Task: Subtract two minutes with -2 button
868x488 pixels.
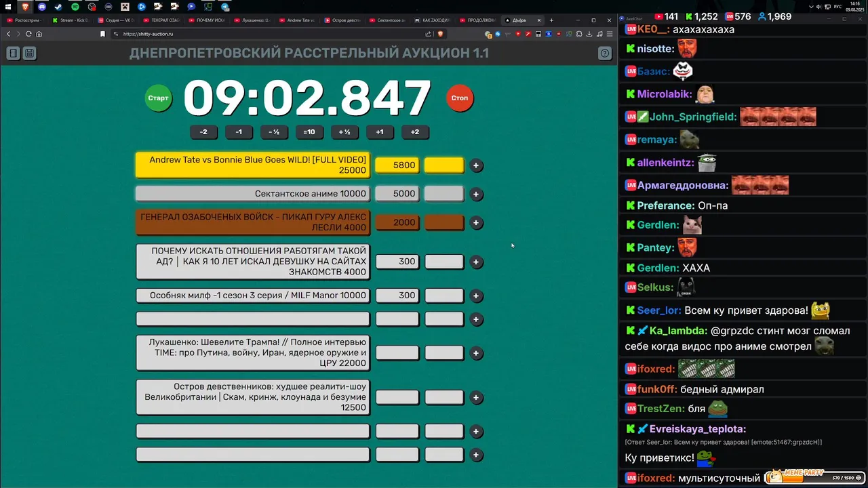Action: 203,132
